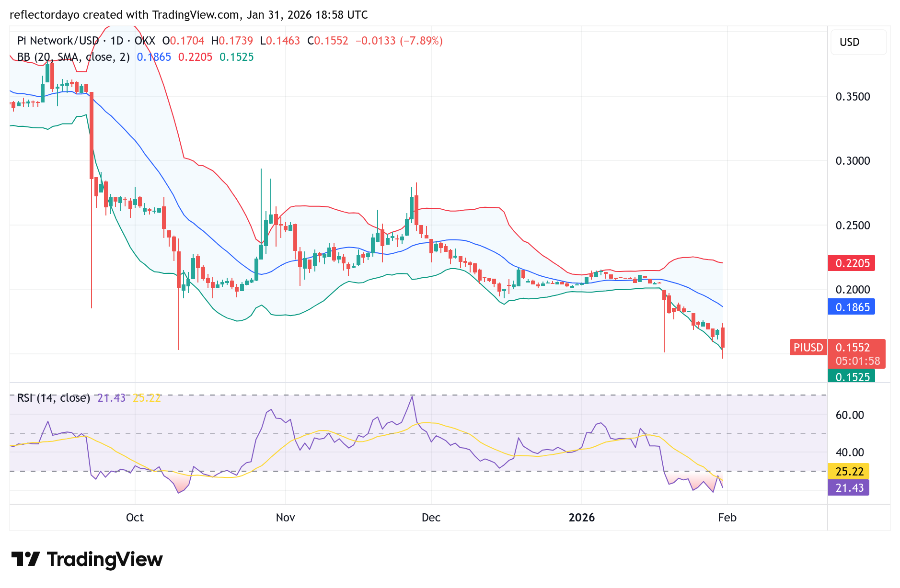Click the BB legend value 0.1525
Image resolution: width=900 pixels, height=588 pixels.
point(236,57)
